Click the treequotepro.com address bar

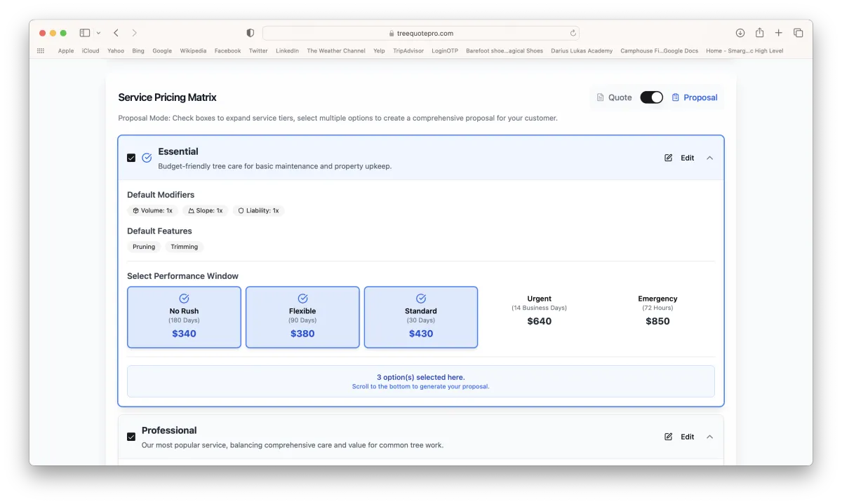[x=421, y=33]
